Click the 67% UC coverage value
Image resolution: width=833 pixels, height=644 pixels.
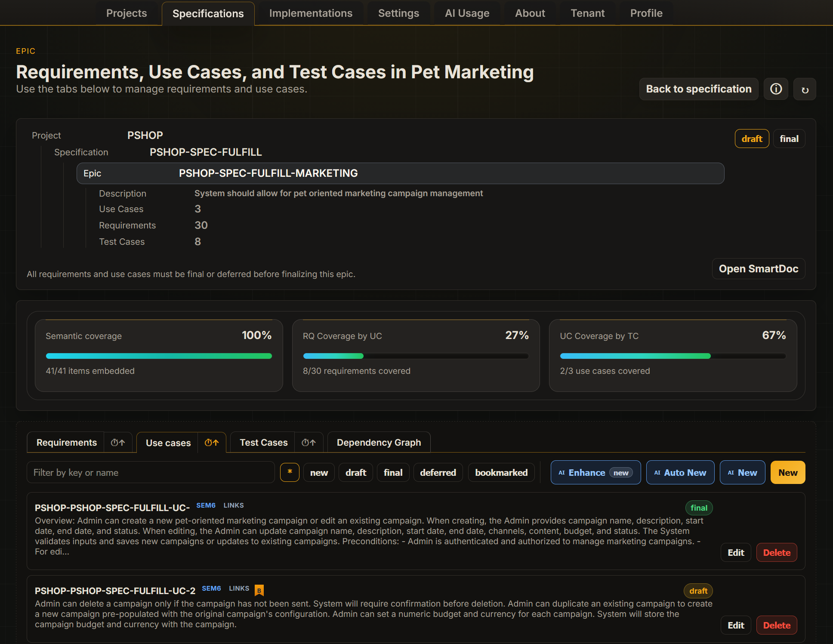point(774,335)
